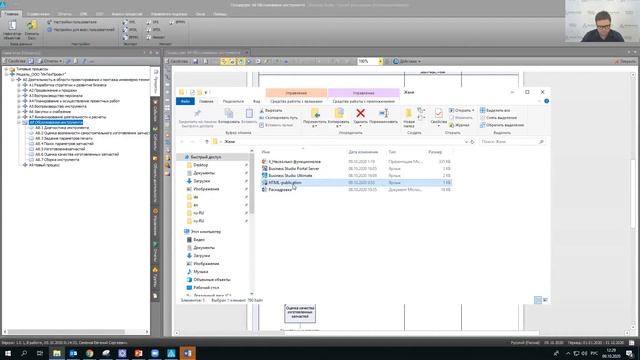The image size is (640, 360).
Task: Open PowerPoint from the taskbar
Action: (138, 353)
